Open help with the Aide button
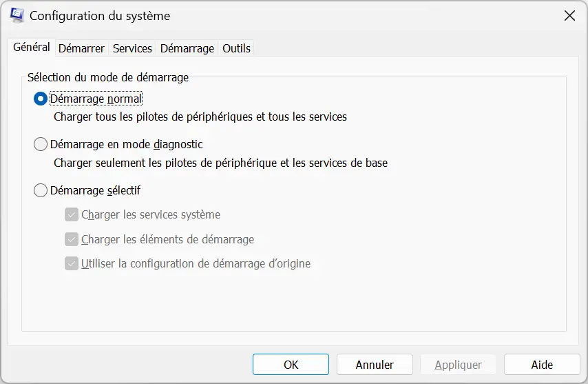 [x=542, y=365]
